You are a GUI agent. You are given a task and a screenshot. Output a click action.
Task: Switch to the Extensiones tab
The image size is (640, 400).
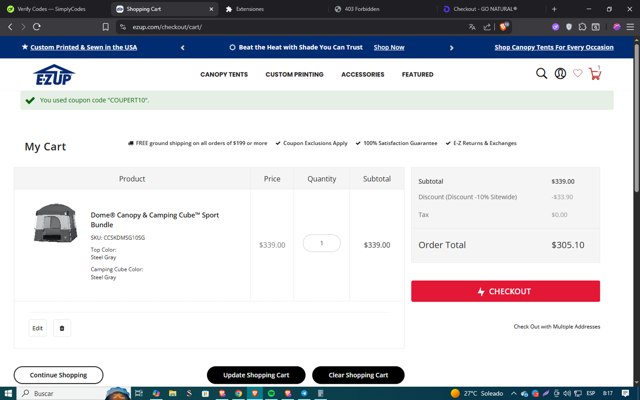pos(249,9)
